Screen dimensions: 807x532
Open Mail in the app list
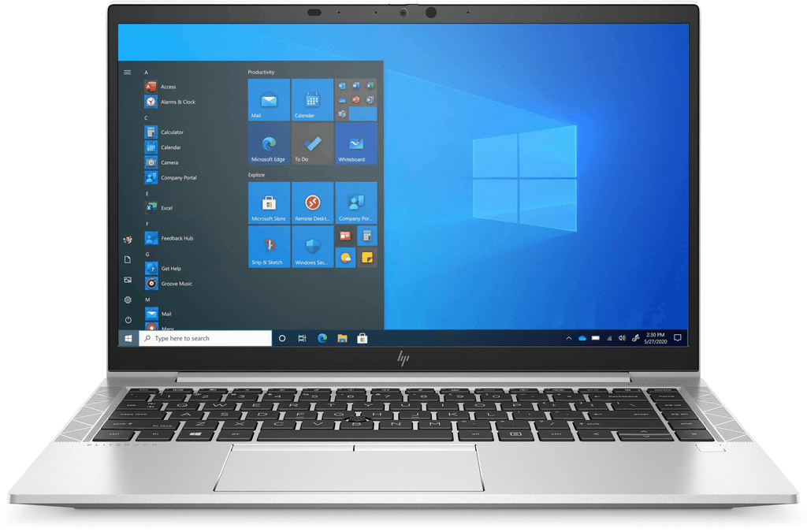click(158, 314)
